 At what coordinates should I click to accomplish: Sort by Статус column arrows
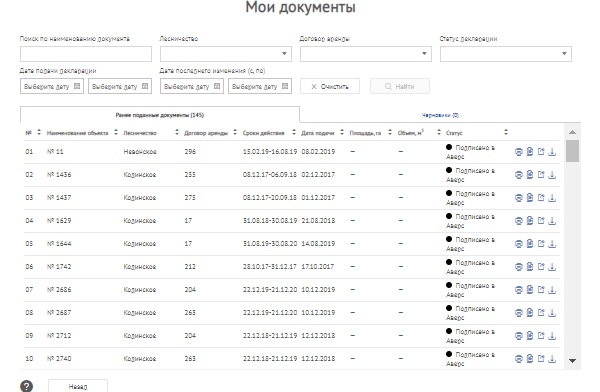click(506, 132)
